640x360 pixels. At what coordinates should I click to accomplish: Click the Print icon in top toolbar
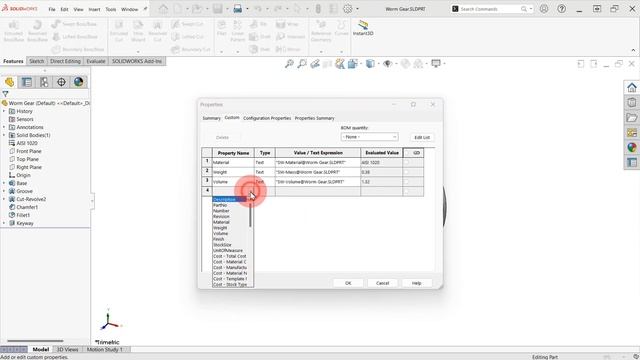(238, 9)
